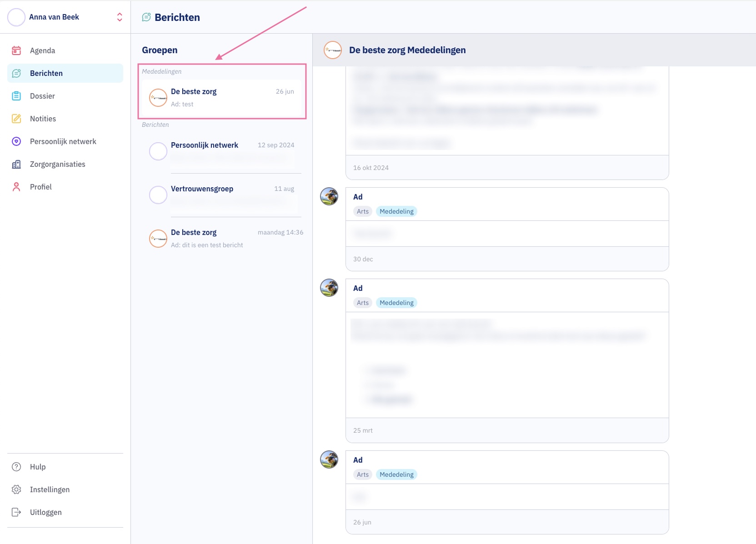Click the Dossier clipboard icon
756x544 pixels.
[16, 96]
